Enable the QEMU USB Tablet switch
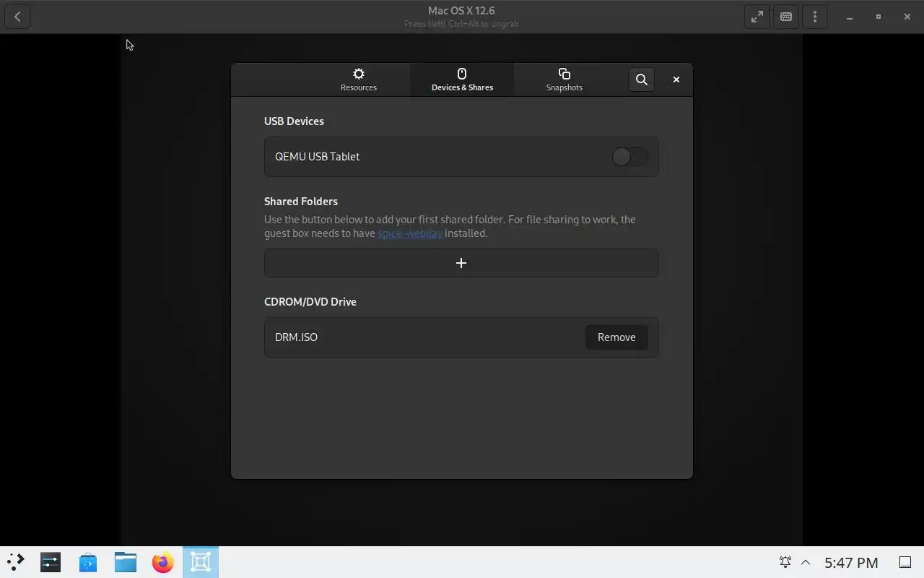This screenshot has width=924, height=578. (629, 157)
